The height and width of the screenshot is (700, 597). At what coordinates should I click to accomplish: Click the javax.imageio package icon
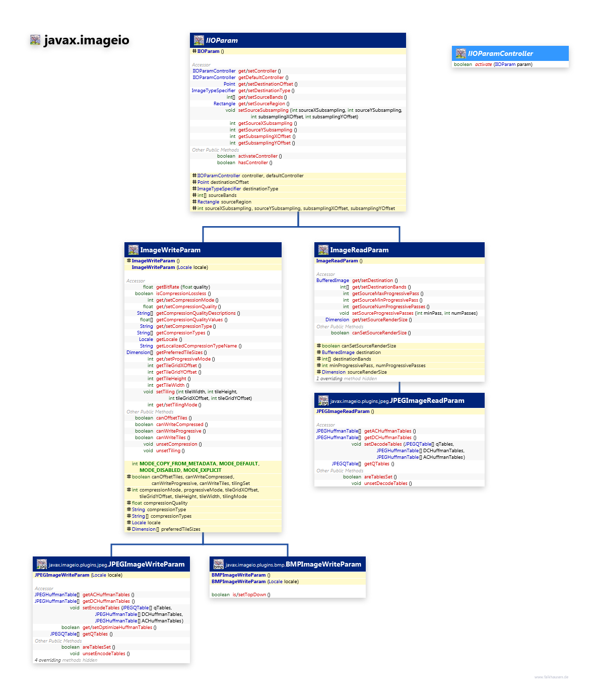[35, 40]
